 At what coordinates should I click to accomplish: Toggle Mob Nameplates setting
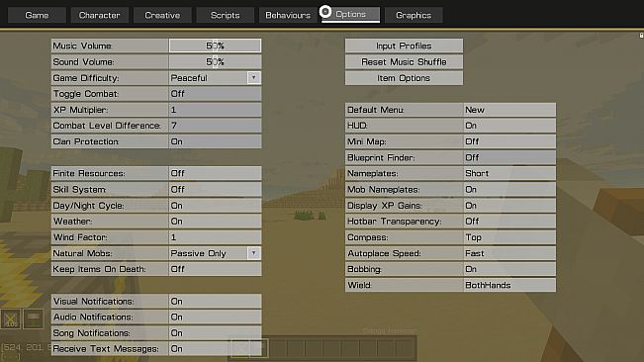pos(509,190)
